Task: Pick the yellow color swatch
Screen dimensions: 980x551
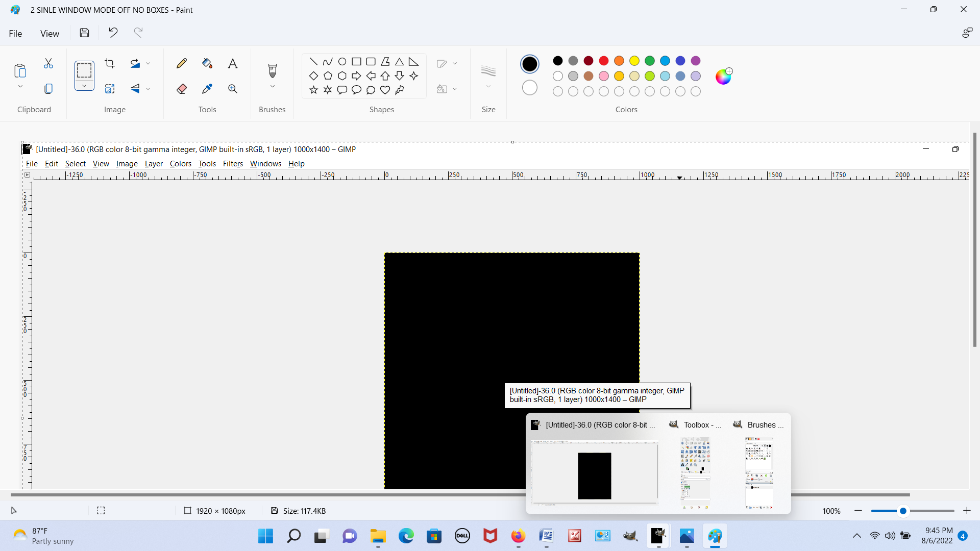Action: (x=634, y=61)
